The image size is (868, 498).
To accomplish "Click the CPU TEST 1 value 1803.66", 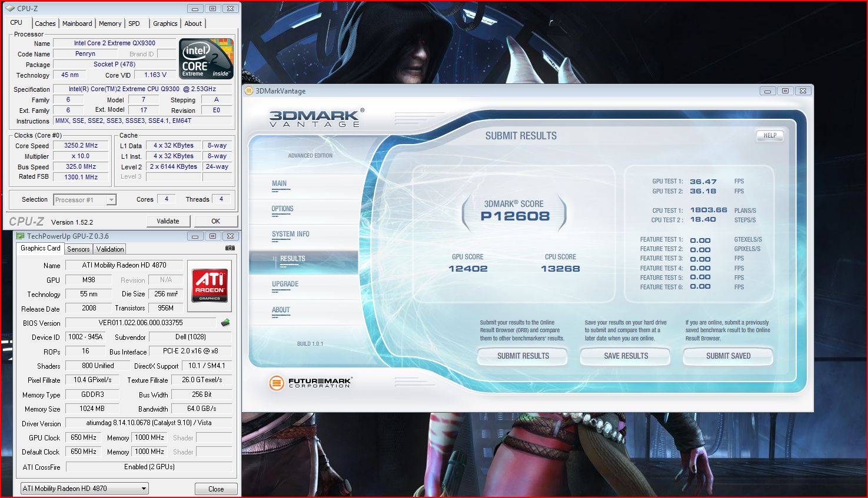I will pyautogui.click(x=709, y=210).
